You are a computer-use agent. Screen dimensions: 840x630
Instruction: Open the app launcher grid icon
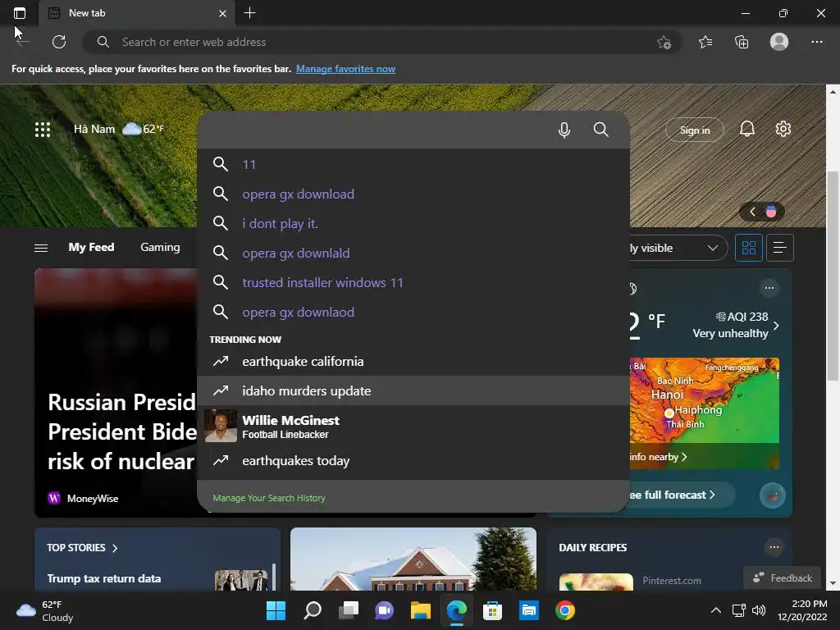(x=43, y=129)
